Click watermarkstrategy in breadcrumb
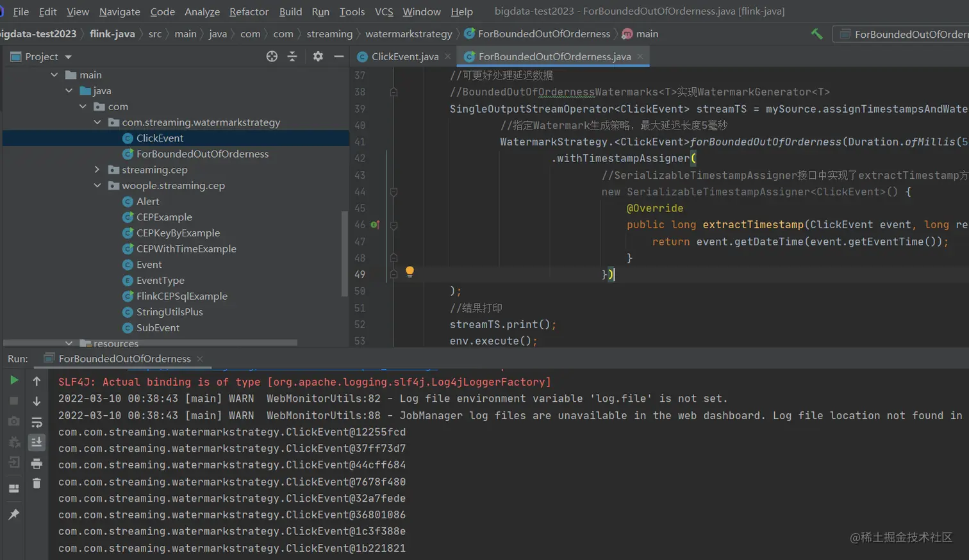Image resolution: width=969 pixels, height=560 pixels. (409, 34)
